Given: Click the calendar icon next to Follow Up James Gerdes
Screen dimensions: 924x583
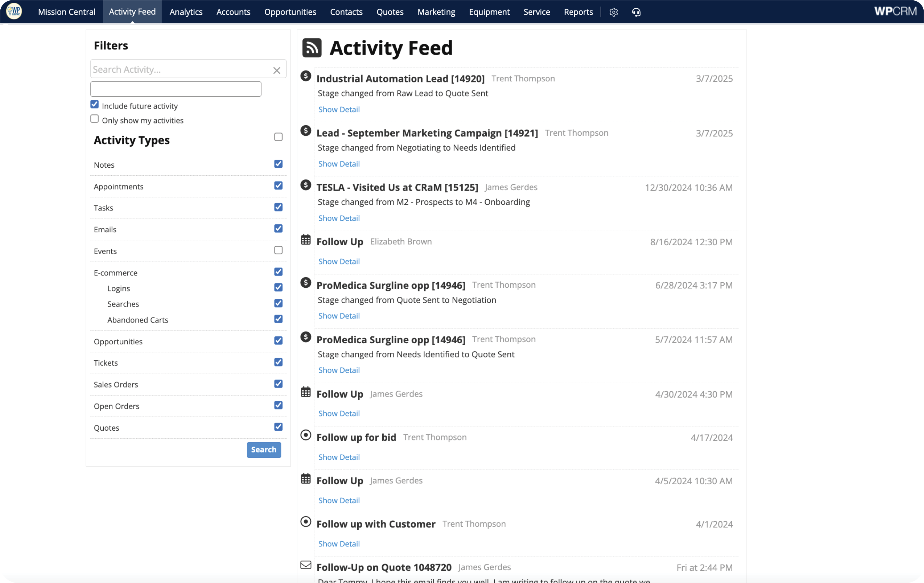Looking at the screenshot, I should click(x=306, y=393).
